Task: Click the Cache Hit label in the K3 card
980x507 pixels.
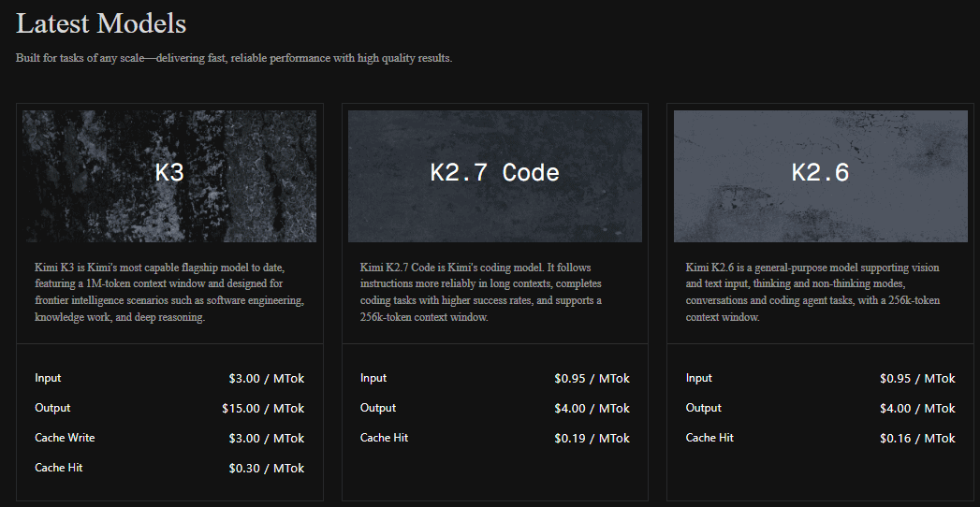Action: click(59, 468)
